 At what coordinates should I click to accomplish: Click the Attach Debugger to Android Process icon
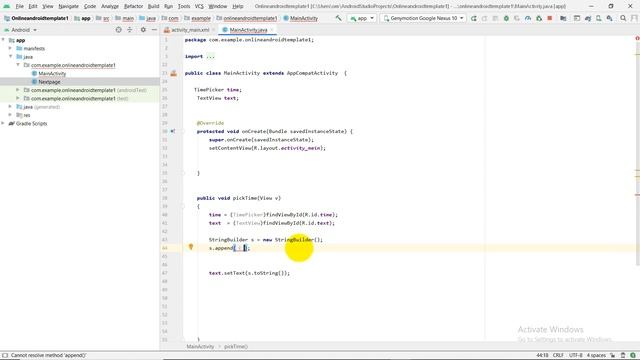point(539,18)
